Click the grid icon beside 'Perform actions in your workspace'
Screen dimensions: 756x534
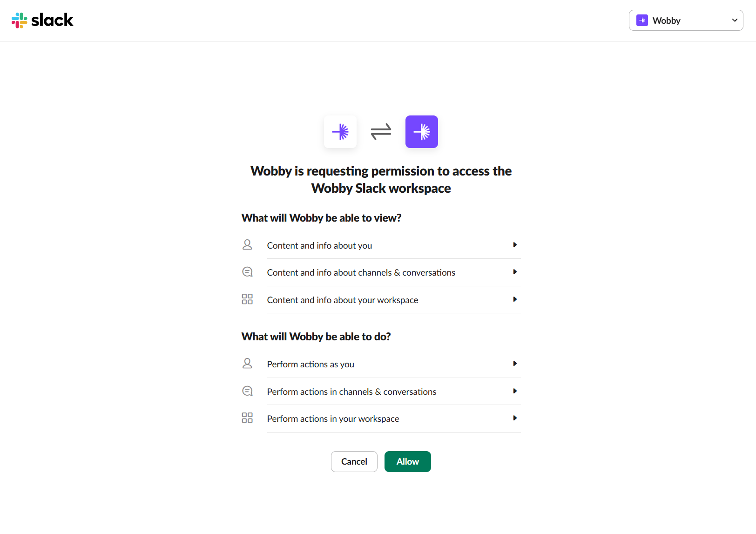pos(247,418)
